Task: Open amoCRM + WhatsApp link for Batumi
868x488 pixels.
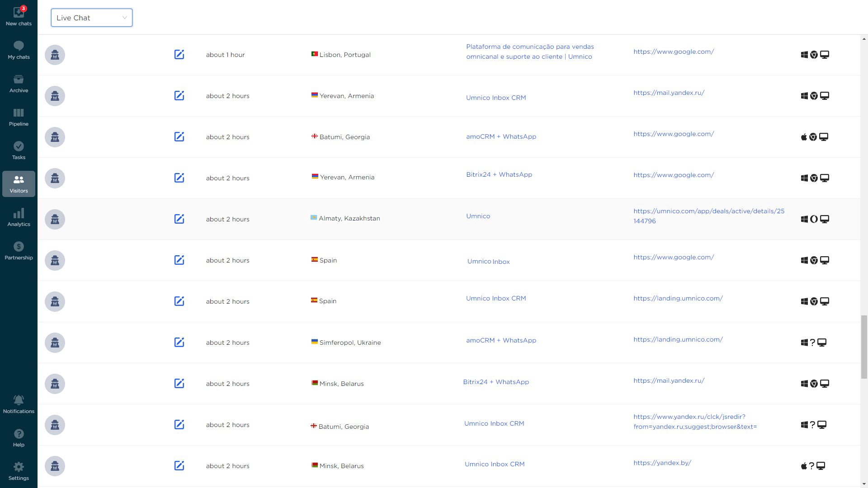Action: coord(500,136)
